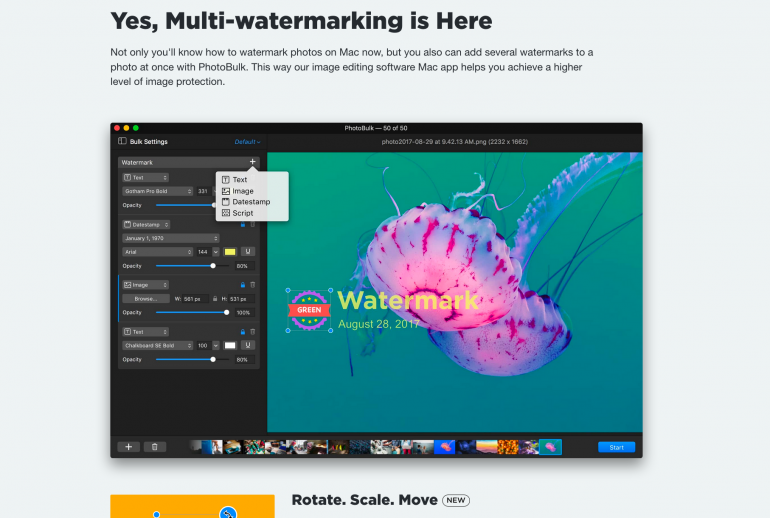Choose Datestamp from the watermark popup menu
770x518 pixels.
click(x=250, y=202)
